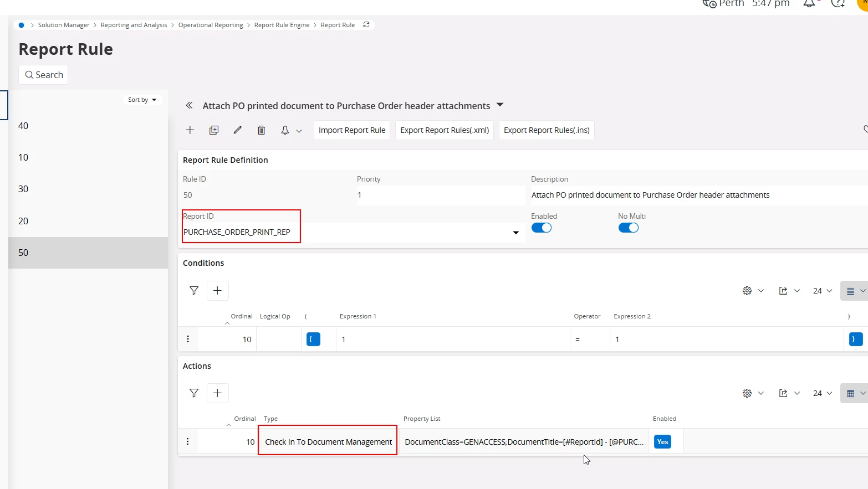Toggle the close parenthesis on condition row
The width and height of the screenshot is (868, 489).
856,339
